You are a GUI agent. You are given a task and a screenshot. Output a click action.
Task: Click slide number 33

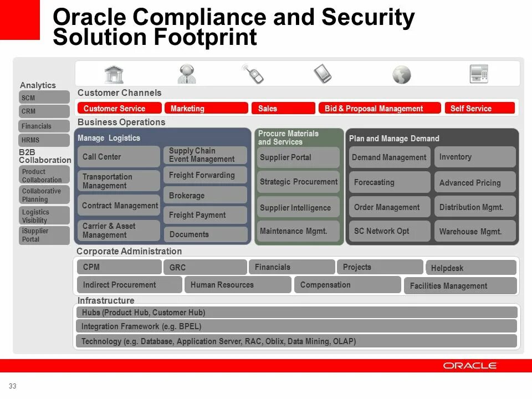tap(13, 386)
